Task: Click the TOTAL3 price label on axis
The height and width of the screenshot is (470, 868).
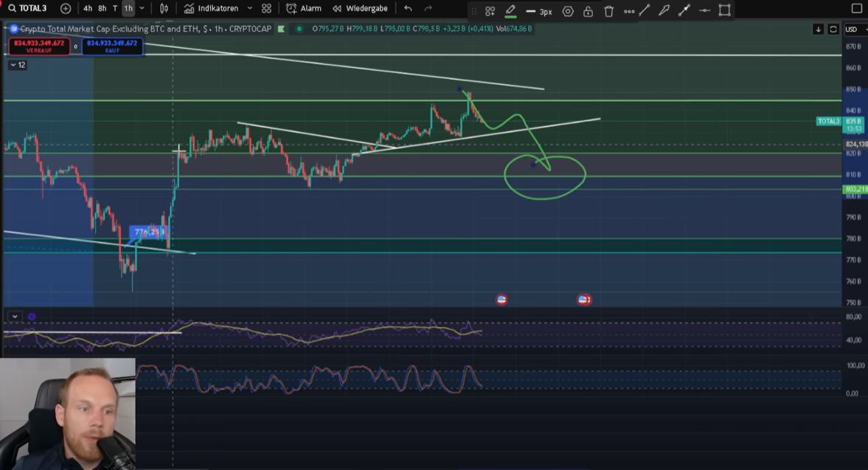Action: tap(829, 121)
